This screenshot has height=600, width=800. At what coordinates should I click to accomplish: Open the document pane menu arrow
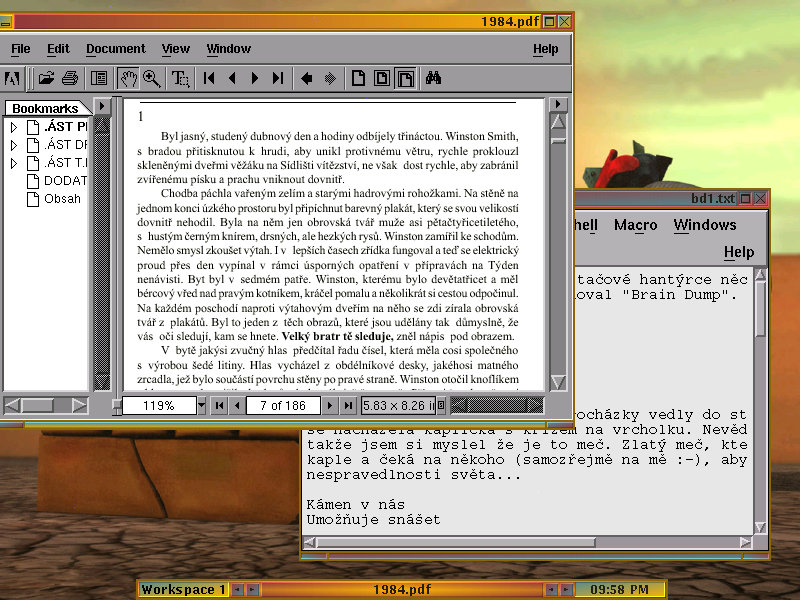[558, 104]
